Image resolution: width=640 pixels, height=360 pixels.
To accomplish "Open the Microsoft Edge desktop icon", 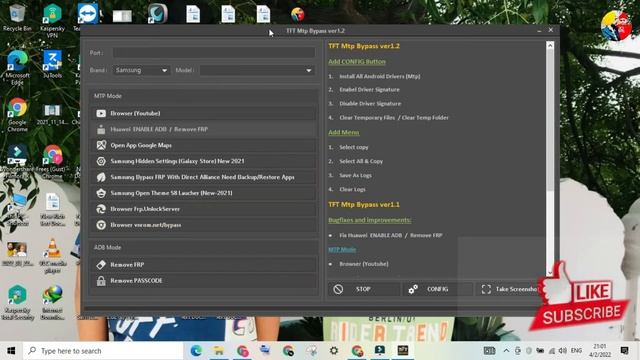I will (17, 67).
